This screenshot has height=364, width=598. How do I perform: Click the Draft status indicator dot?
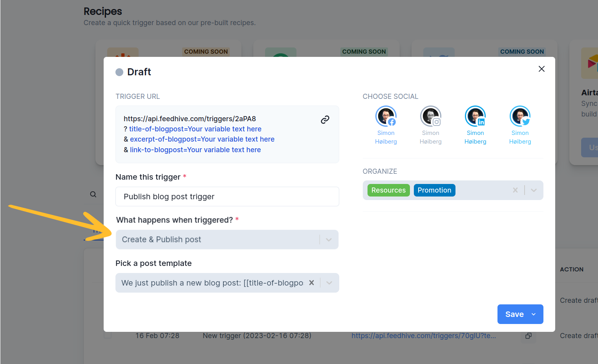(x=119, y=72)
